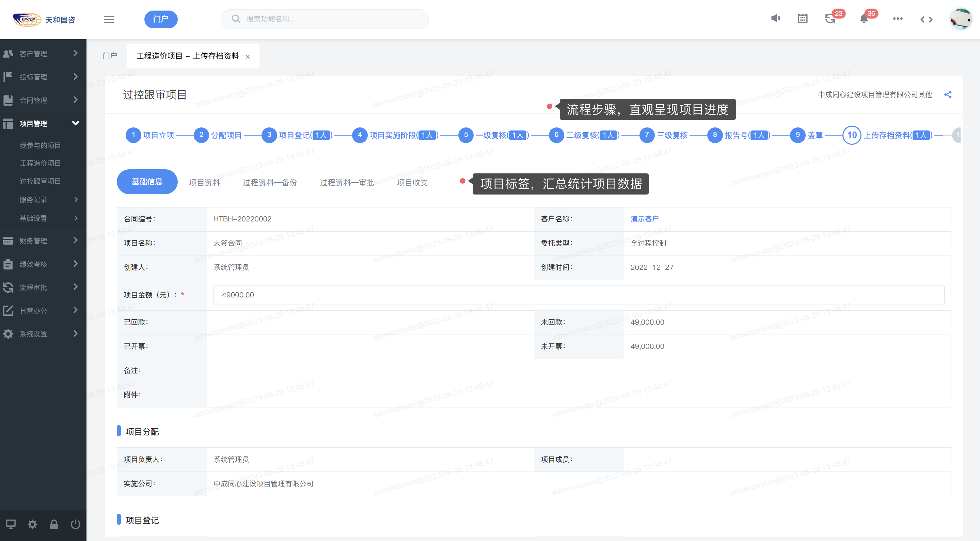Click the 日常办公 edit icon
Screen dimensions: 980x541
[8, 310]
